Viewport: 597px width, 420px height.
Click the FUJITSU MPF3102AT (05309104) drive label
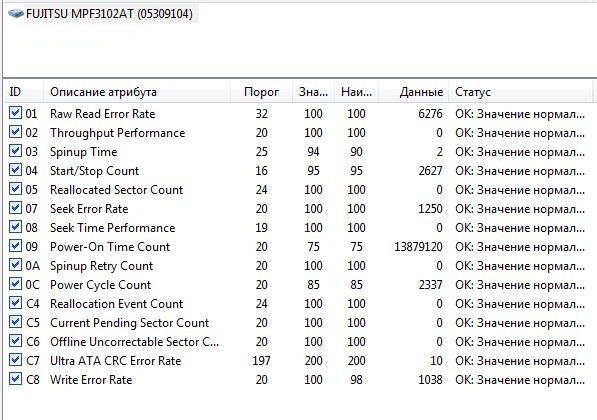pyautogui.click(x=109, y=14)
